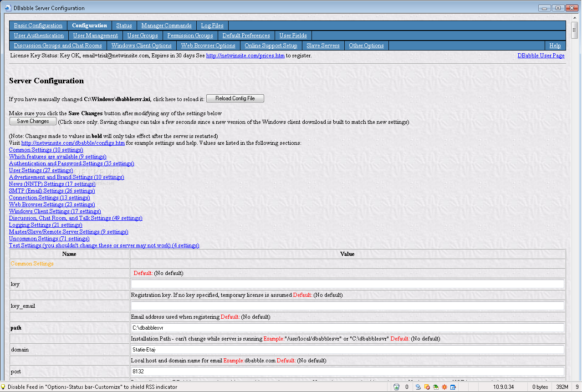Viewport: 582px width, 392px height.
Task: Jump to Web Browser Settings (23 settings)
Action: [52, 204]
